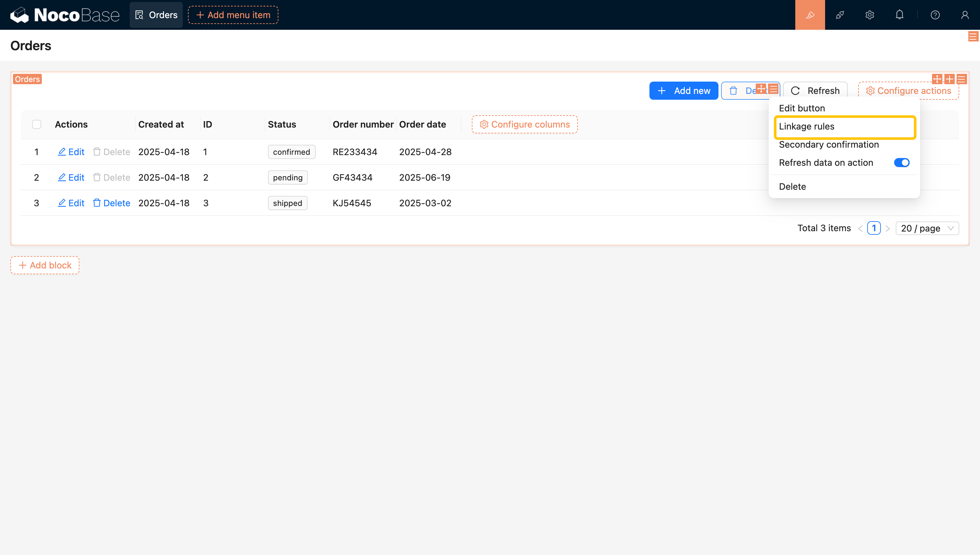The height and width of the screenshot is (555, 980).
Task: Check the select-all rows checkbox
Action: pos(37,124)
